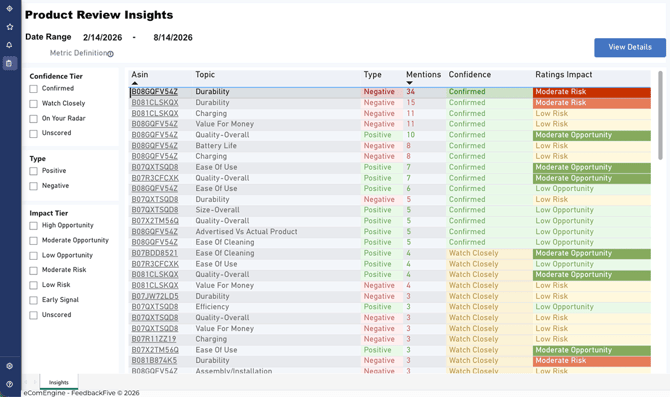This screenshot has height=397, width=670.
Task: Check the Moderate Risk impact filter
Action: click(x=33, y=271)
